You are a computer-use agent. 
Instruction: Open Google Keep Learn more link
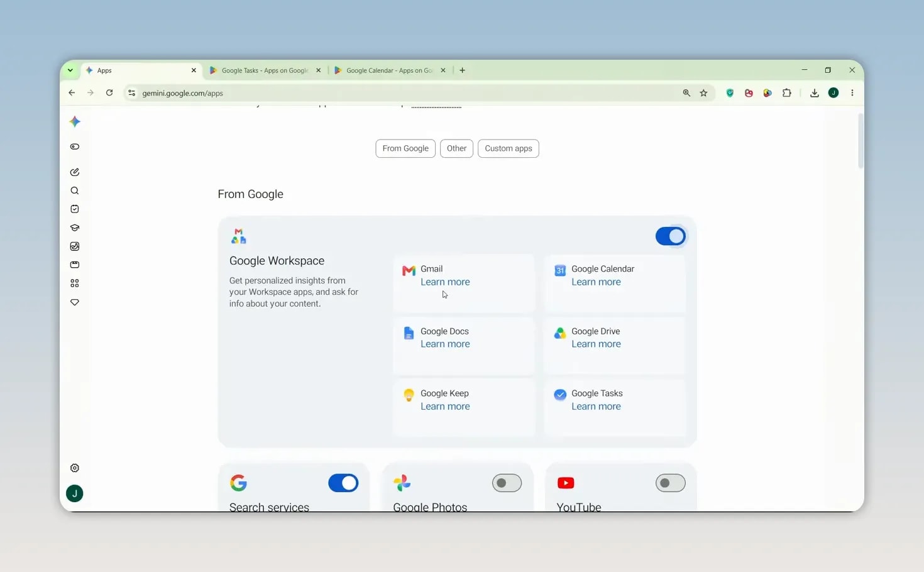(x=445, y=406)
